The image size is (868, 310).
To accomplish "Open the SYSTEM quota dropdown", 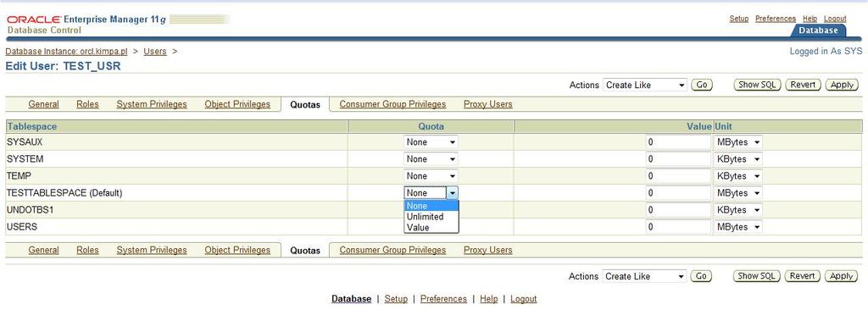I will click(431, 159).
